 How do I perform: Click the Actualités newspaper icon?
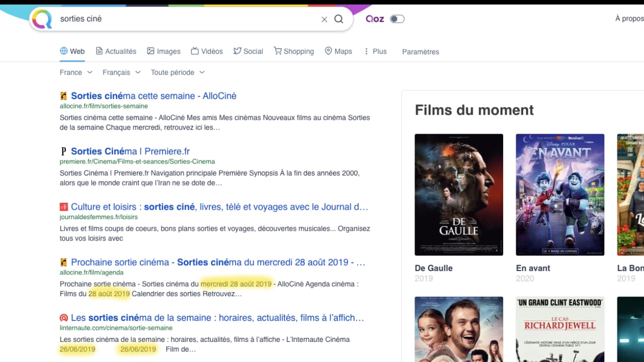tap(99, 51)
